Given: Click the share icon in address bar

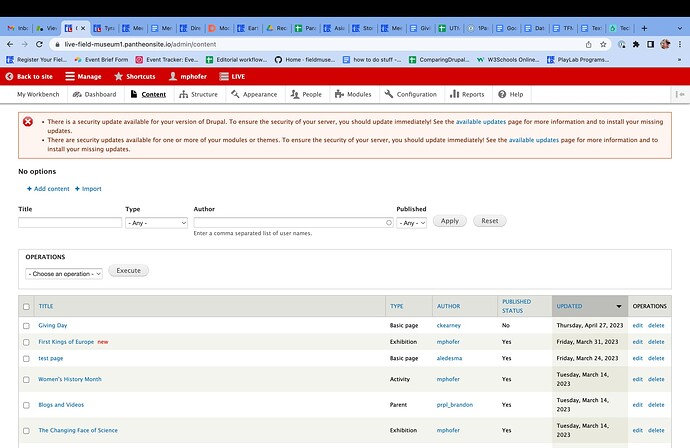Looking at the screenshot, I should point(588,44).
